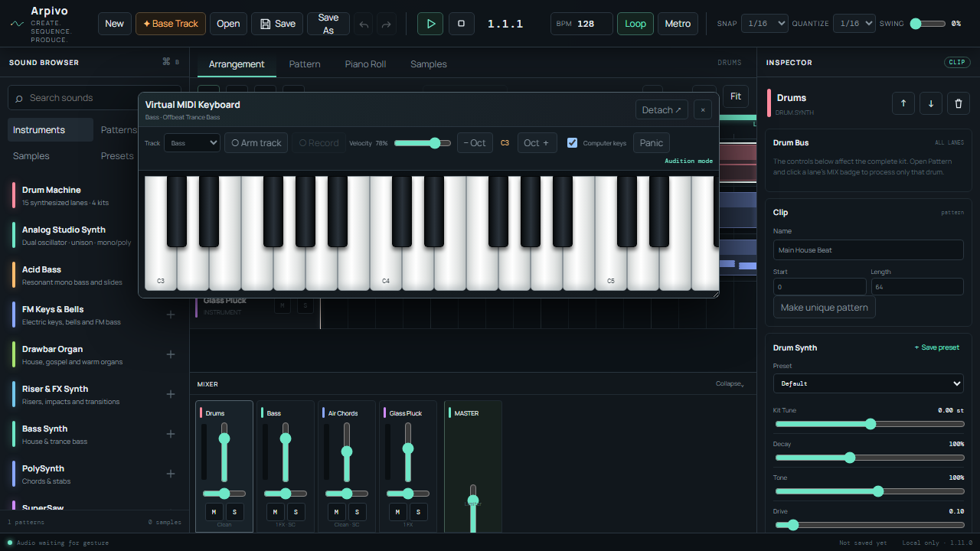This screenshot has height=551, width=980.
Task: Solo the Air Chords mixer channel
Action: click(x=357, y=511)
